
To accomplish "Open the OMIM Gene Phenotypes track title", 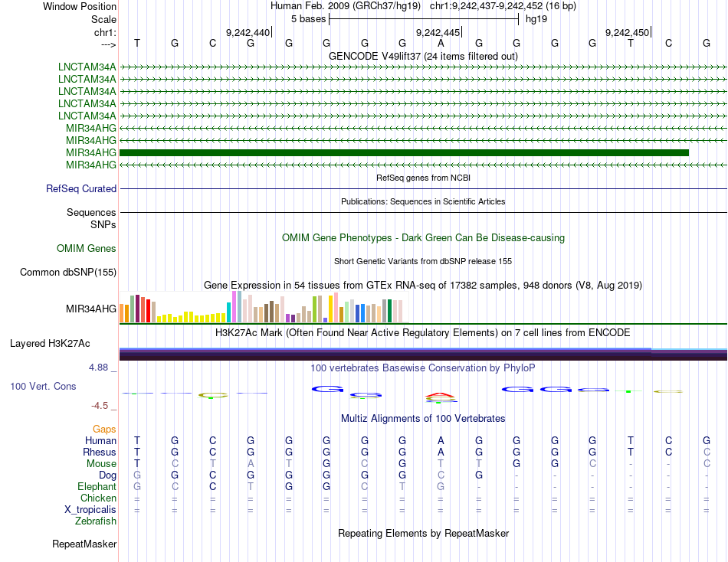I will pos(423,237).
